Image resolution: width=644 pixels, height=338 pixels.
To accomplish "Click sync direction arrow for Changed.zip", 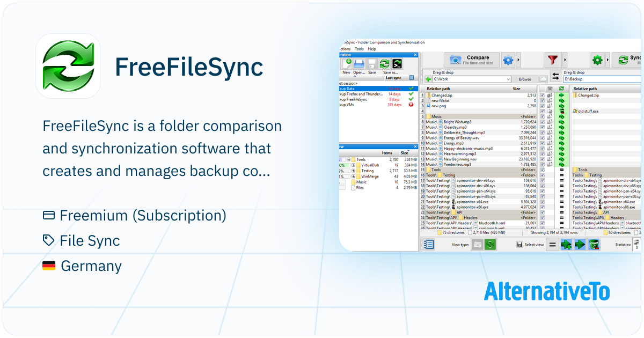I will [562, 95].
